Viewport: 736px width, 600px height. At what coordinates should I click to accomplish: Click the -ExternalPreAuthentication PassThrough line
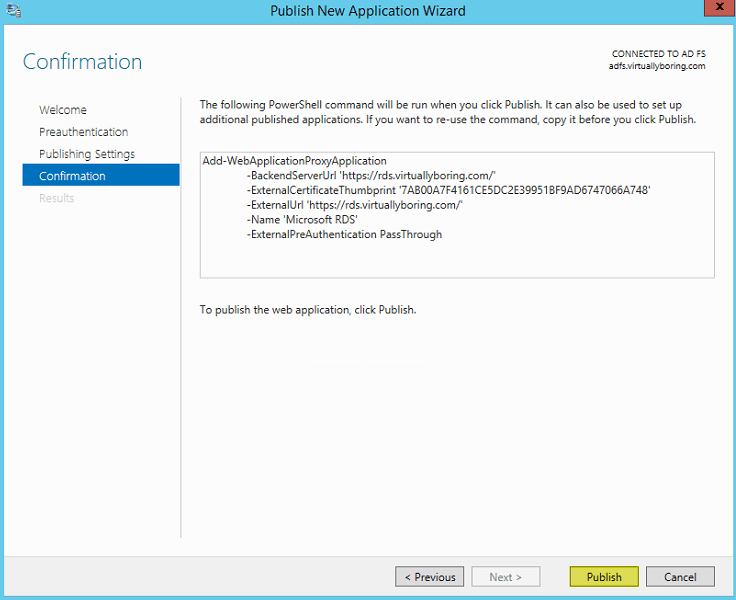(x=344, y=234)
